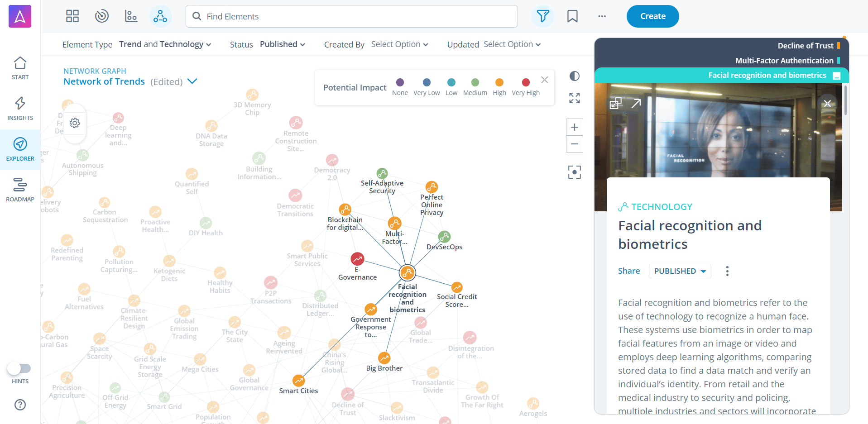This screenshot has width=868, height=424.
Task: Click the app logo icon
Action: coord(20,16)
